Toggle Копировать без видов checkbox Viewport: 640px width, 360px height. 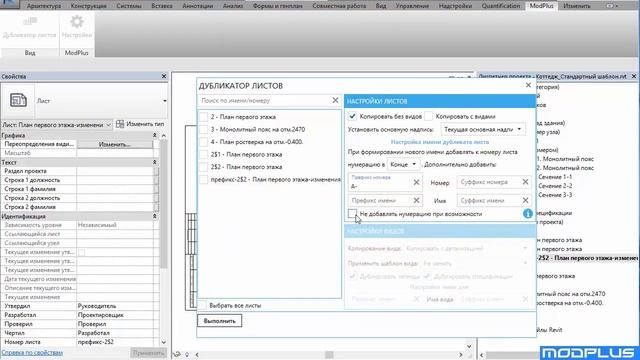[x=352, y=116]
